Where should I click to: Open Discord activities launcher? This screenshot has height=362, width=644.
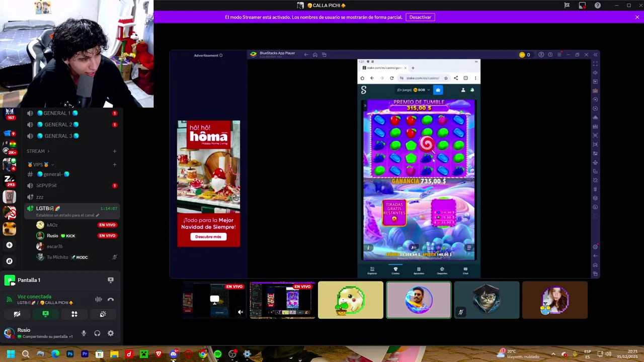click(x=74, y=314)
